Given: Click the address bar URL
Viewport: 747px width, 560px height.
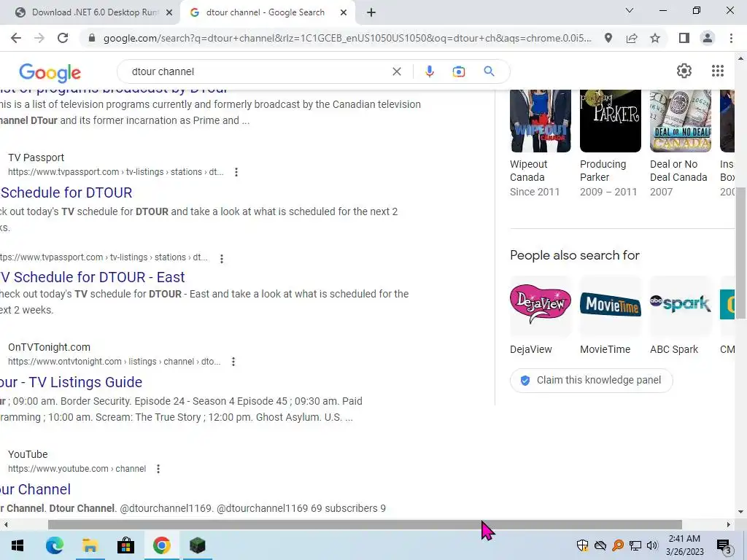Looking at the screenshot, I should coord(347,38).
